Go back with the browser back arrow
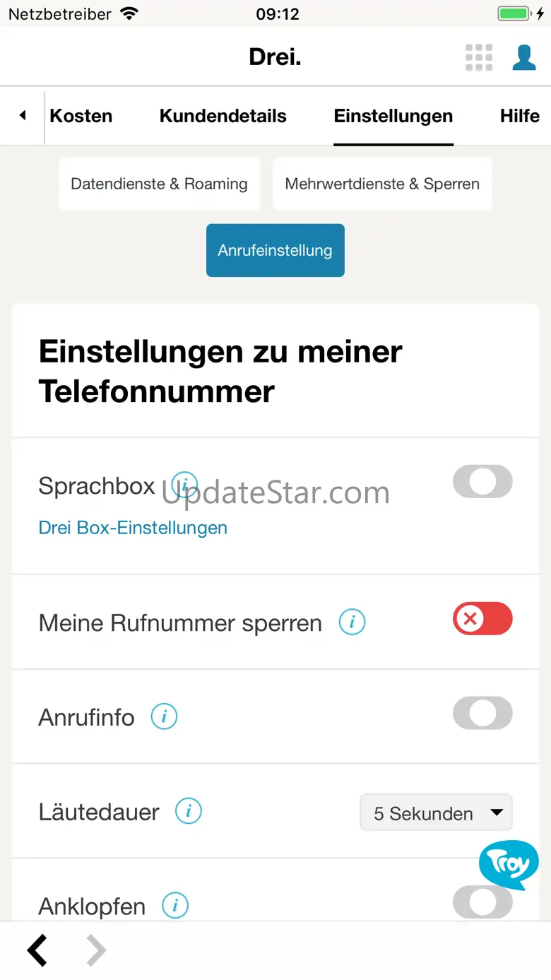 point(38,951)
